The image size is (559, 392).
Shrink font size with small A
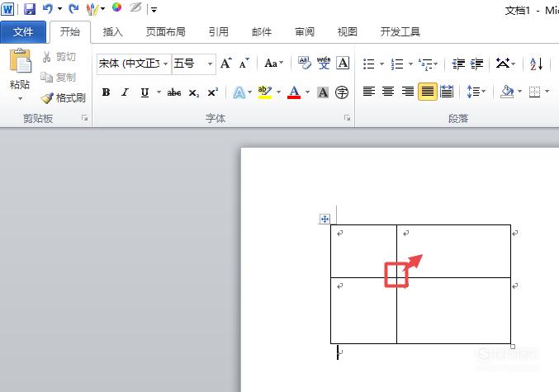tap(244, 64)
